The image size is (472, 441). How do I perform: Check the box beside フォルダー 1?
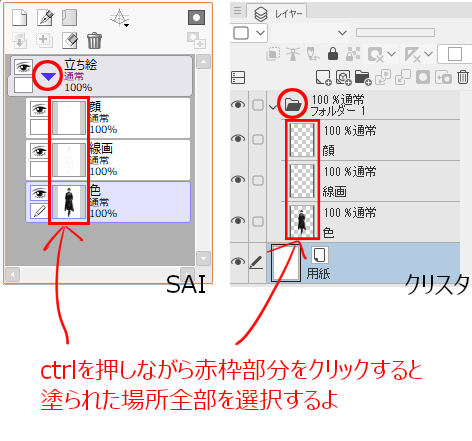(x=258, y=105)
